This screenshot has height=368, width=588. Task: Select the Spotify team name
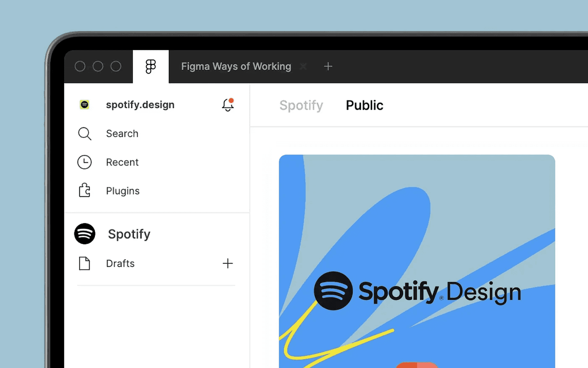129,234
